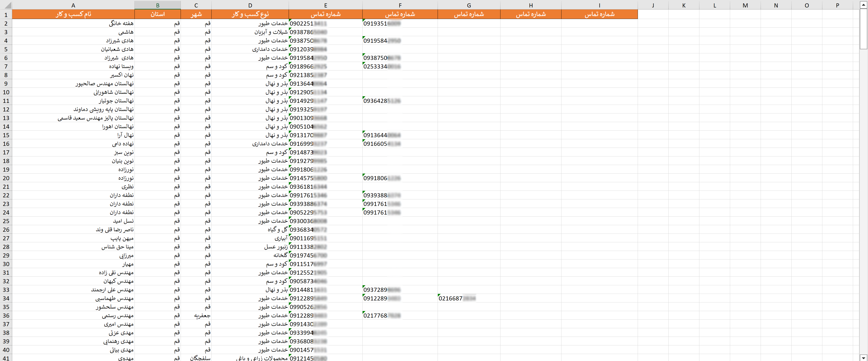868x361 pixels.
Task: Click 'شماره تماس' header in column G
Action: pyautogui.click(x=469, y=14)
